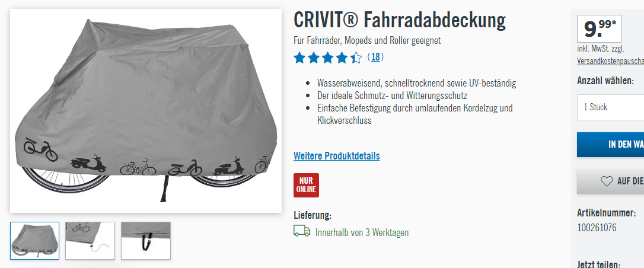
Task: Open the Versandkostenpauschale link
Action: click(x=610, y=61)
